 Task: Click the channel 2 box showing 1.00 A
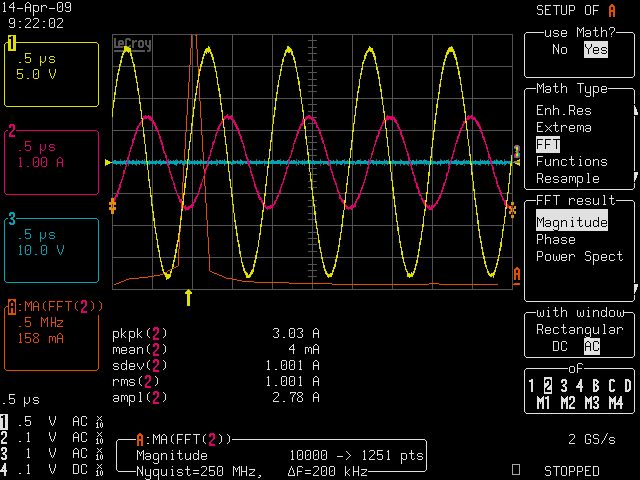(x=51, y=162)
